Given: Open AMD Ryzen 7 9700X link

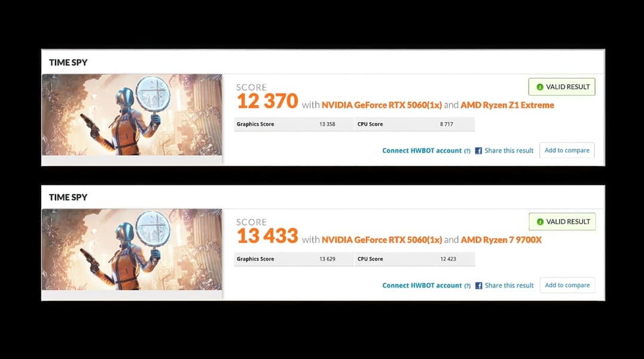Looking at the screenshot, I should (x=501, y=240).
